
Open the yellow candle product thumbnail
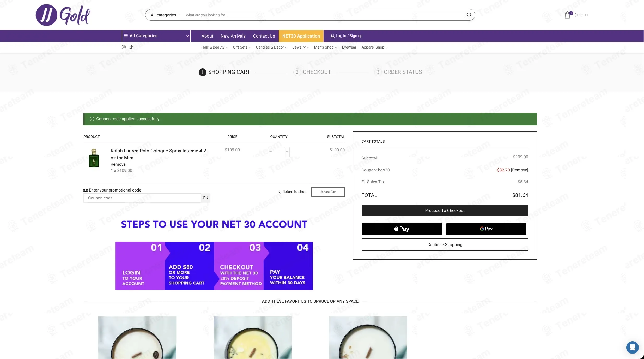tap(253, 338)
